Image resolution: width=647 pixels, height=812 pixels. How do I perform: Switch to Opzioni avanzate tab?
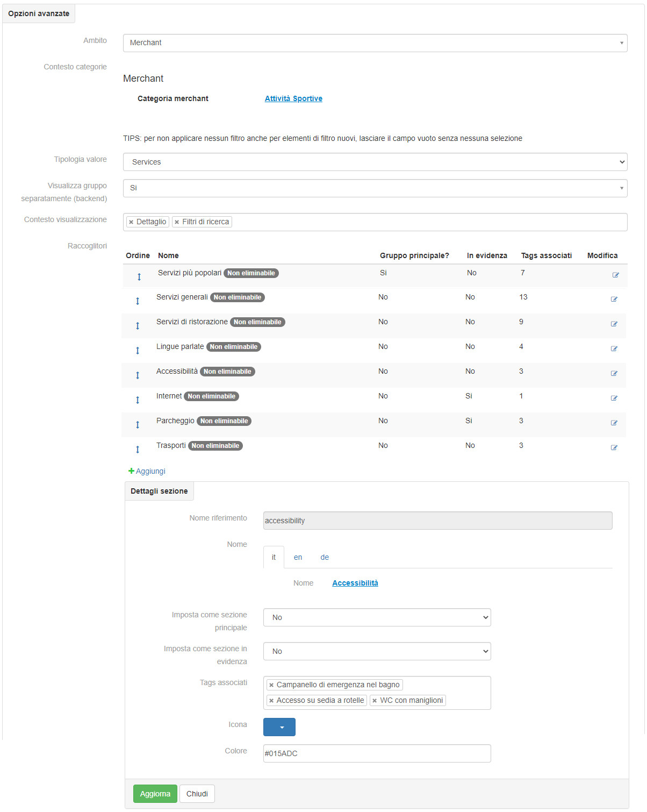point(39,13)
